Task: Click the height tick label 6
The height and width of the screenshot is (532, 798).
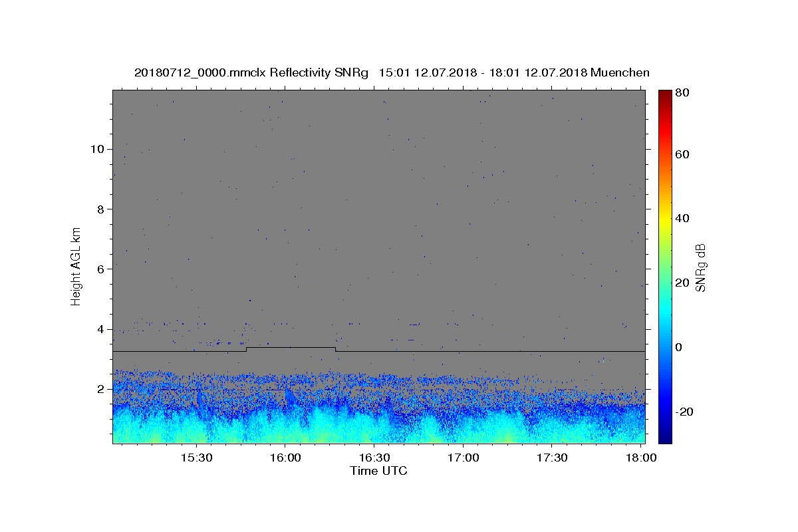Action: [x=102, y=269]
